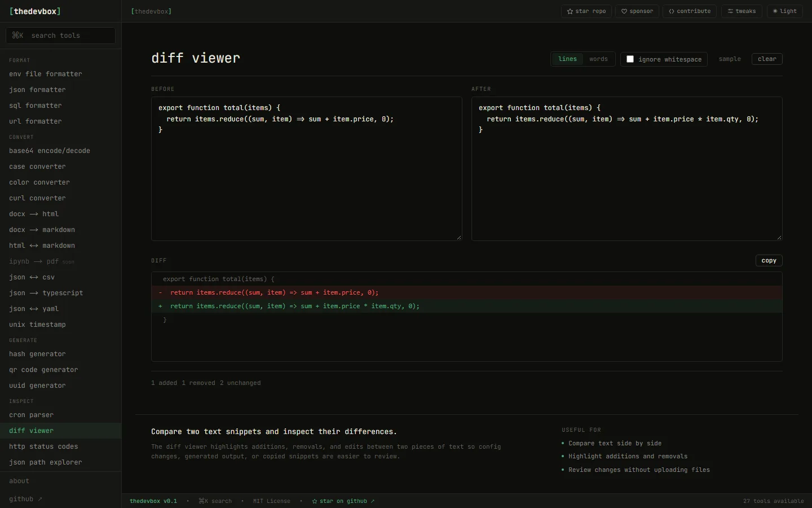The image size is (812, 508).
Task: Open url formatter tool
Action: tap(60, 121)
